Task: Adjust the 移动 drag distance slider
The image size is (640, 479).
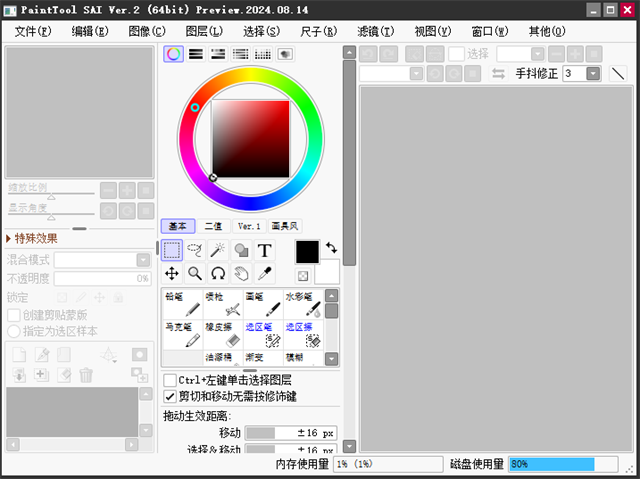Action: tap(291, 433)
